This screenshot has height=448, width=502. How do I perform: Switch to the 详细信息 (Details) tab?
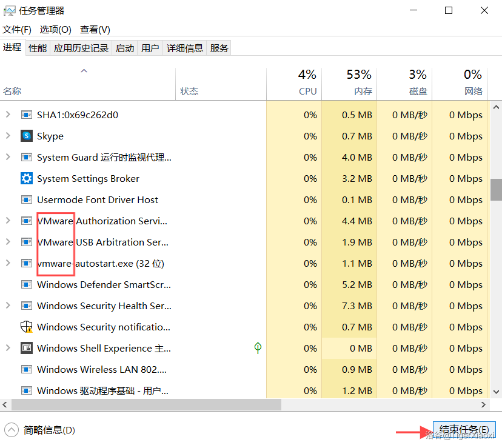coord(185,48)
